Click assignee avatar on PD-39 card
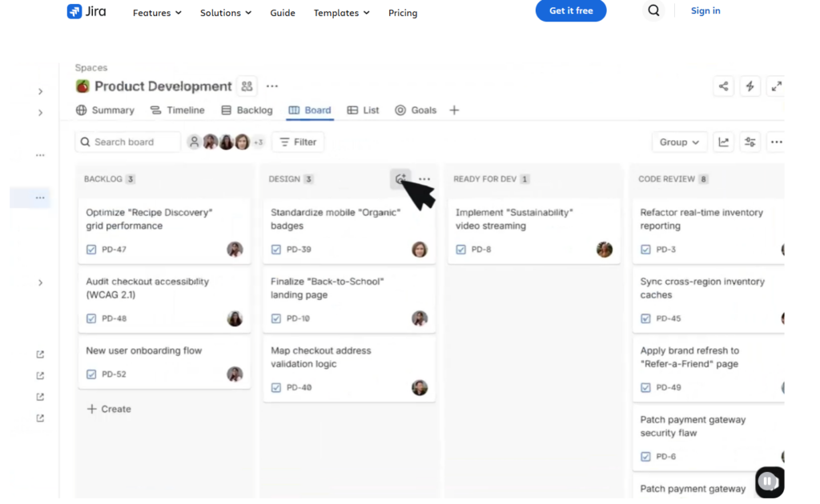Viewport: 820px width, 504px height. (420, 250)
